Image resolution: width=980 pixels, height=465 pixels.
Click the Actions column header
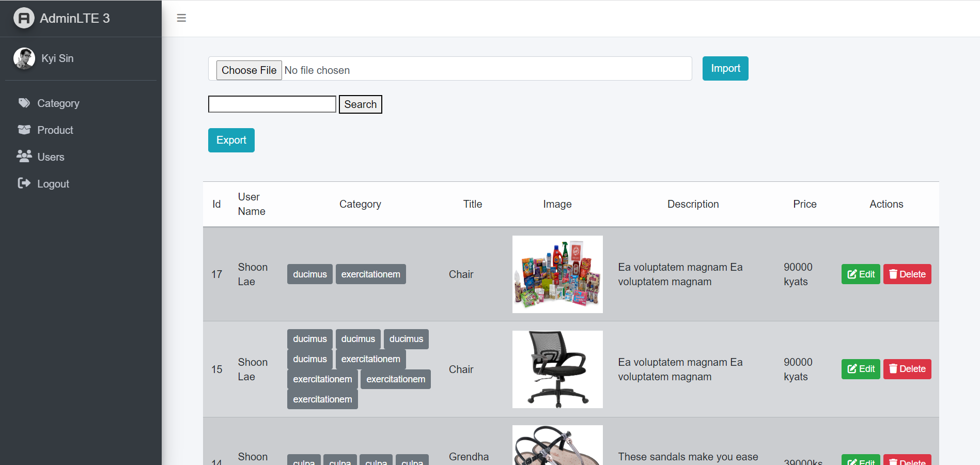[x=886, y=204]
